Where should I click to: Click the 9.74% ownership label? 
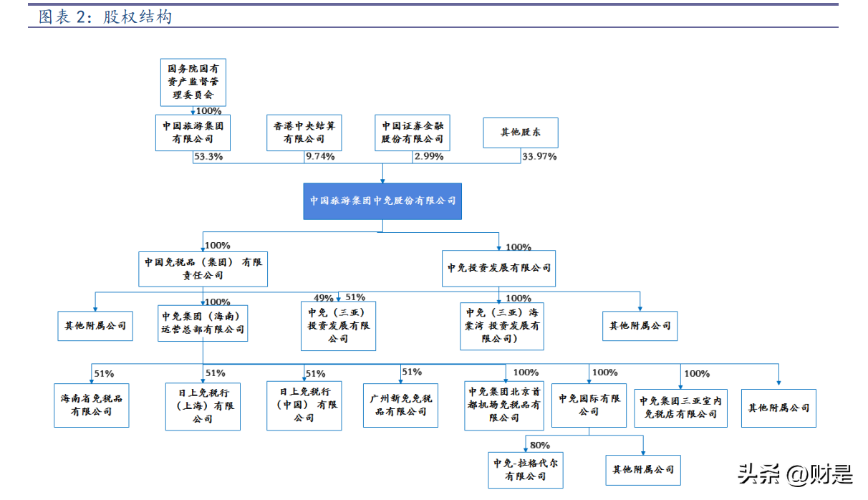coord(320,156)
